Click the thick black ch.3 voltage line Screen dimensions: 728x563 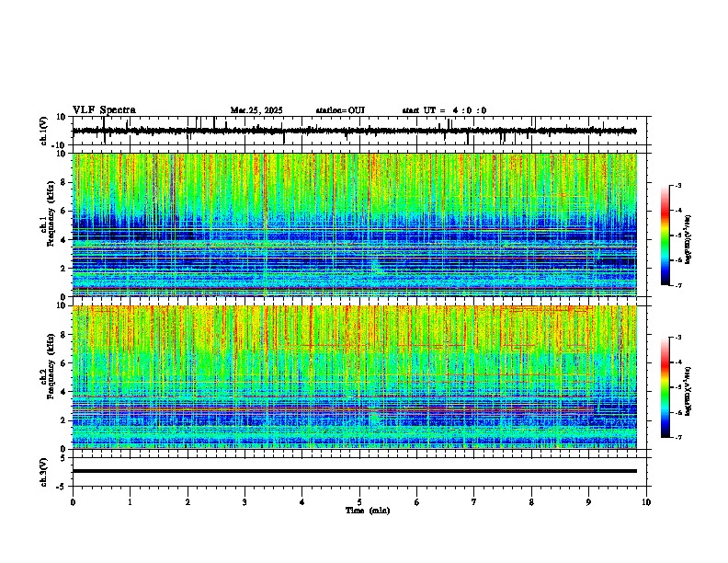click(x=354, y=471)
